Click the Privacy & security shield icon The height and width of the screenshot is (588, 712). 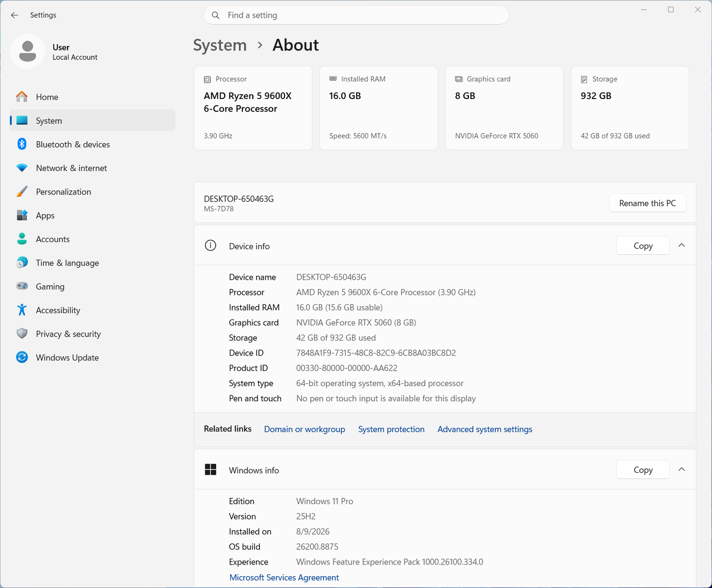click(22, 334)
